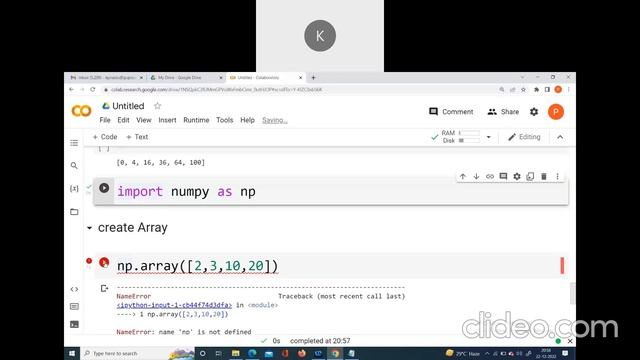Clear output icon beside the error
The height and width of the screenshot is (360, 640).
click(x=104, y=289)
